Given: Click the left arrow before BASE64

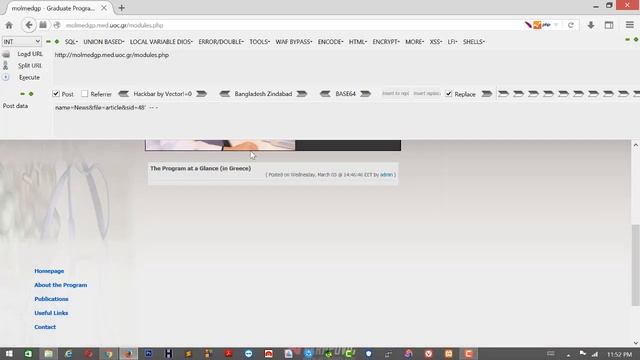Looking at the screenshot, I should pyautogui.click(x=325, y=94).
